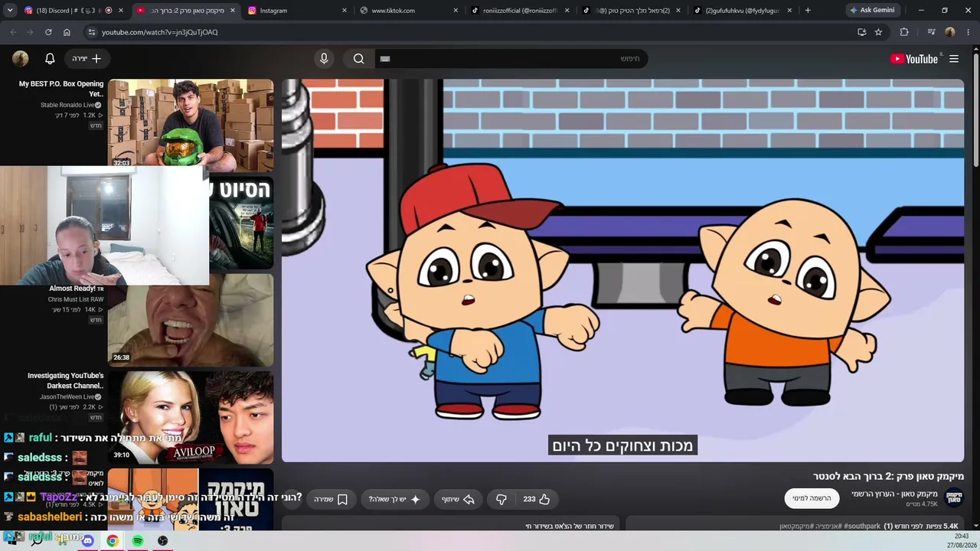Submit the search with the magnifier button
980x551 pixels.
(358, 59)
